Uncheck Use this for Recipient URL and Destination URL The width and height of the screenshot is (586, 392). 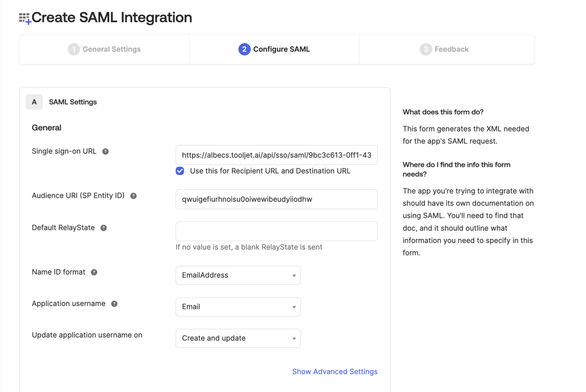point(180,171)
